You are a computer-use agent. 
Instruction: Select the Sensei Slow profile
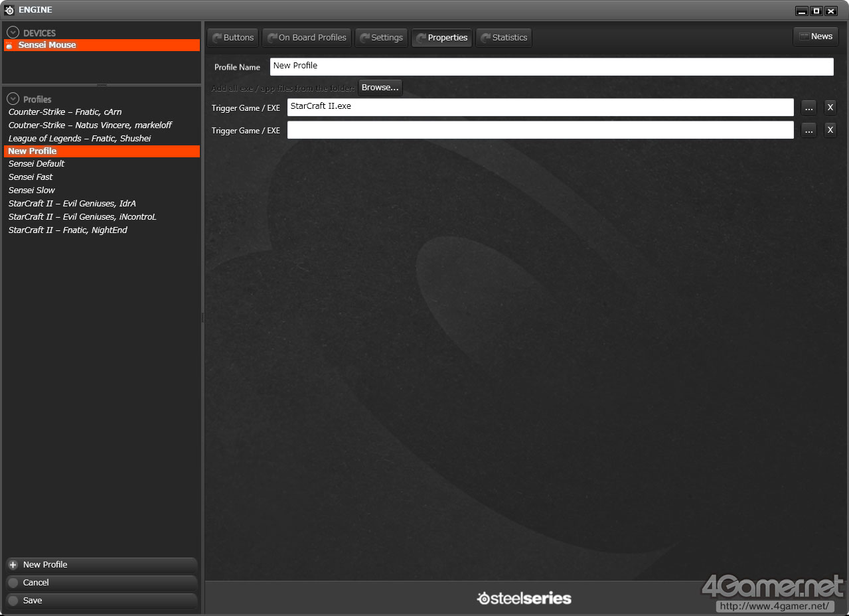(x=32, y=191)
